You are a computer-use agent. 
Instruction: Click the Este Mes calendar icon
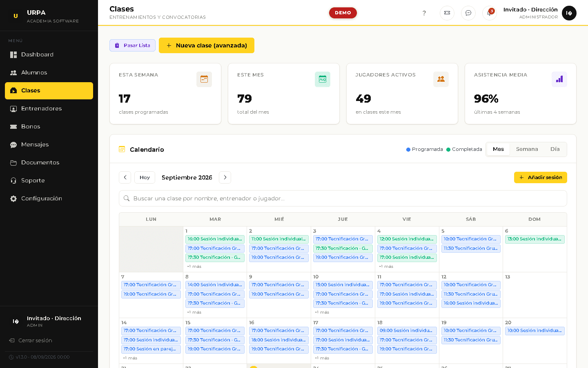click(323, 79)
